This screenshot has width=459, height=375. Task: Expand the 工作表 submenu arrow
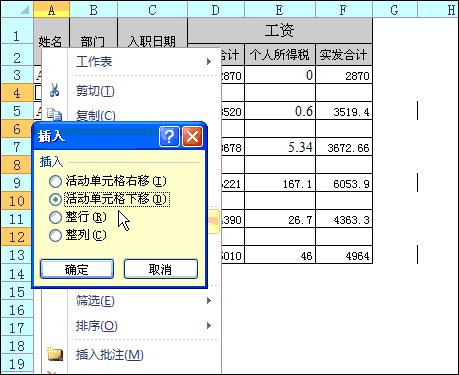pos(209,61)
